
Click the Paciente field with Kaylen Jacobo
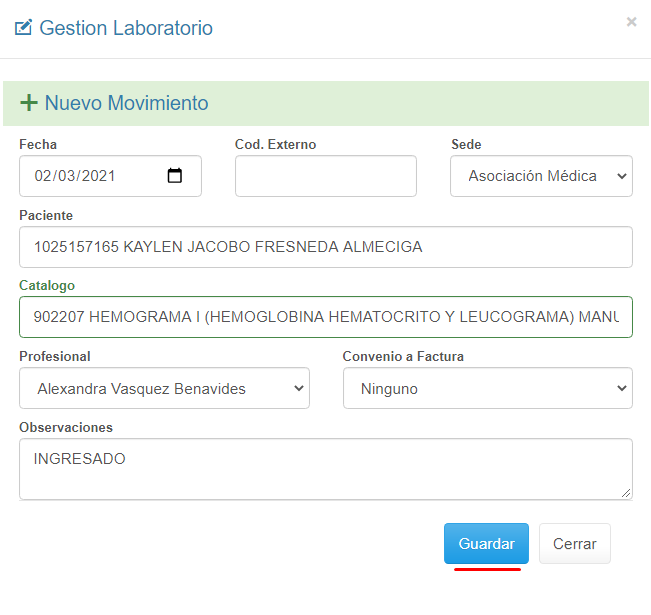click(325, 247)
